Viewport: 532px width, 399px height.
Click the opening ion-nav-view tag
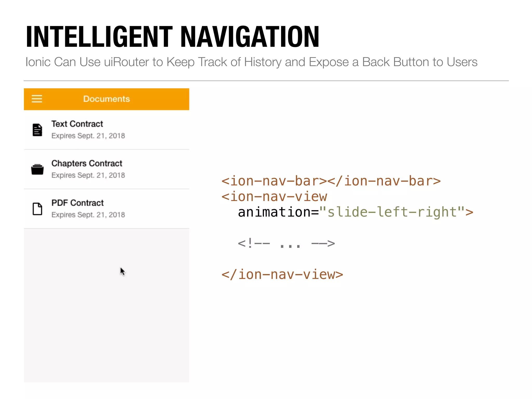click(x=274, y=197)
